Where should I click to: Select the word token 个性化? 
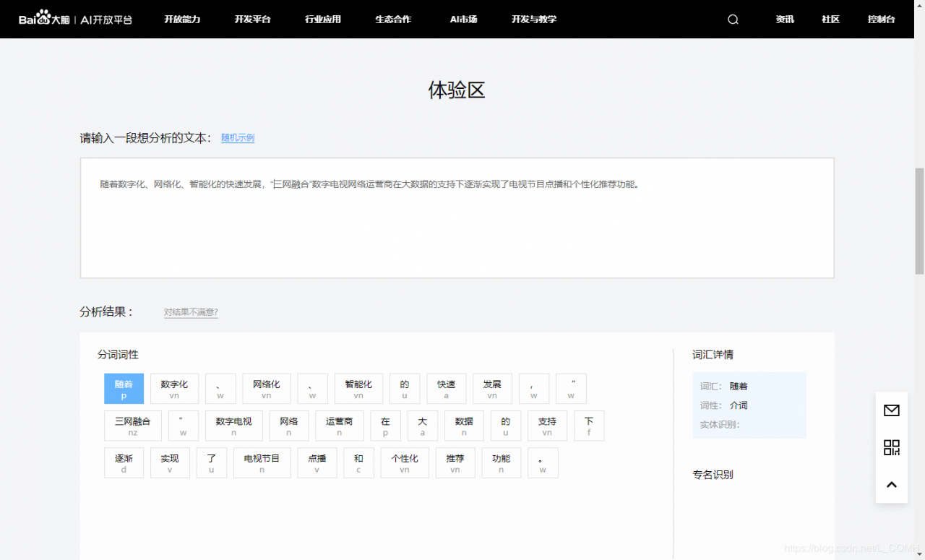(x=405, y=462)
